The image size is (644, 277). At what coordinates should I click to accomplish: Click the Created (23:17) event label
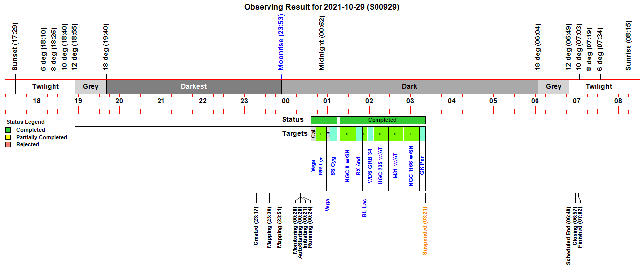(x=256, y=226)
